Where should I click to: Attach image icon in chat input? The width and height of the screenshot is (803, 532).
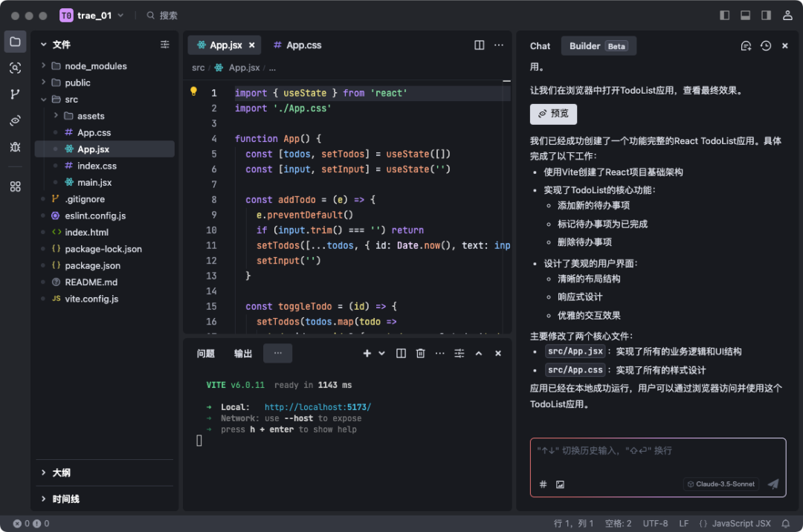pos(561,484)
